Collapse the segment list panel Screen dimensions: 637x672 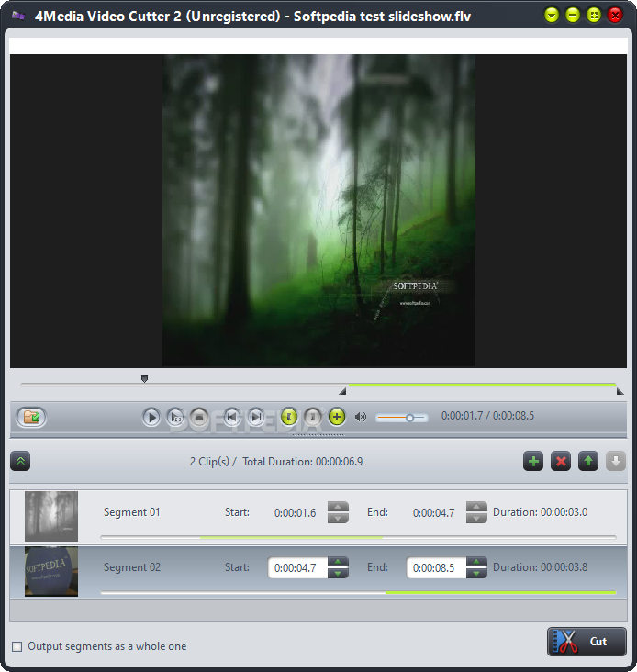tap(20, 461)
